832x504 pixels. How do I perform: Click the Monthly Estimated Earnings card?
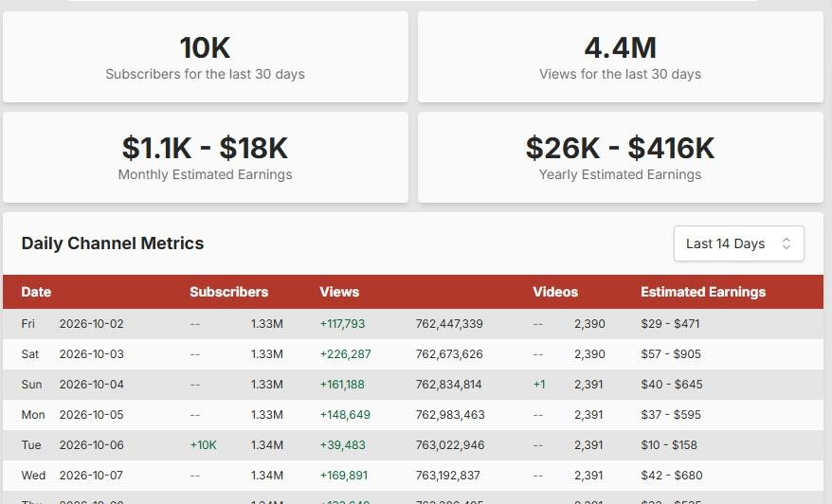click(206, 157)
